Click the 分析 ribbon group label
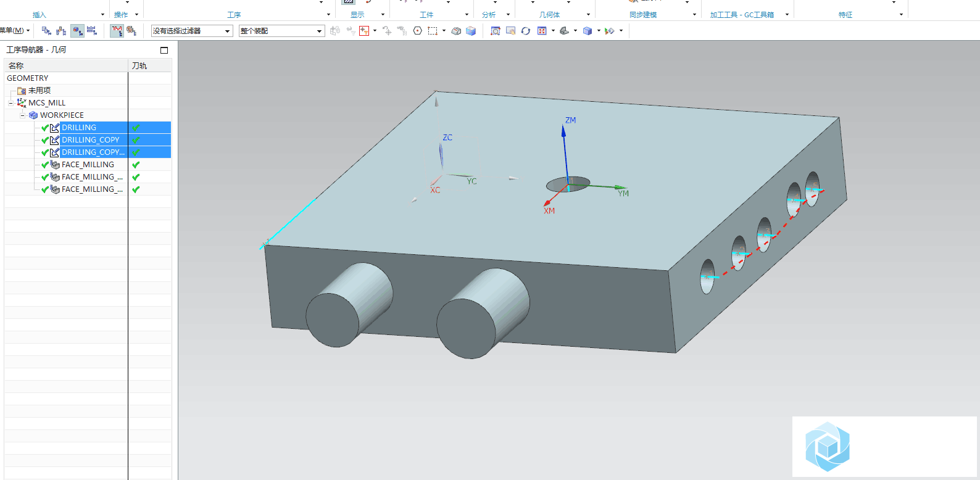 pyautogui.click(x=489, y=15)
